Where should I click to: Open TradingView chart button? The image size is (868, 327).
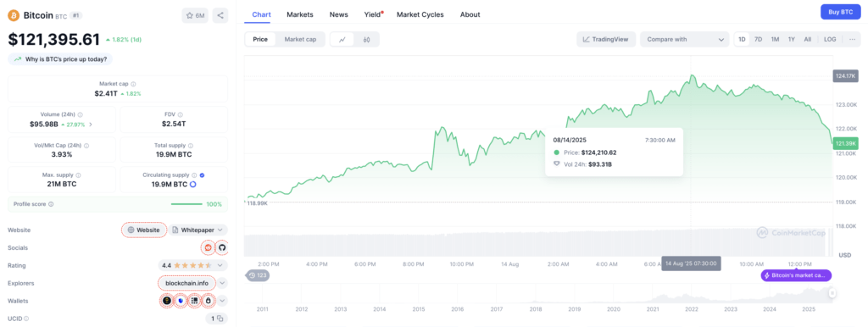605,39
